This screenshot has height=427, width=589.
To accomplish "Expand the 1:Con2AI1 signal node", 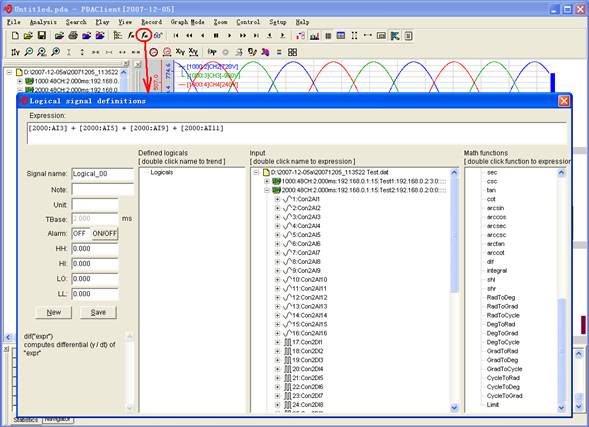I will [277, 199].
